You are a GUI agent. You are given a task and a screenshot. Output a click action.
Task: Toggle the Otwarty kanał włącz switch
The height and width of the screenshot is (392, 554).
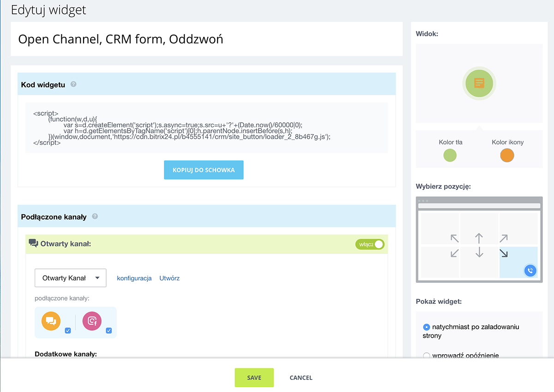pyautogui.click(x=370, y=244)
